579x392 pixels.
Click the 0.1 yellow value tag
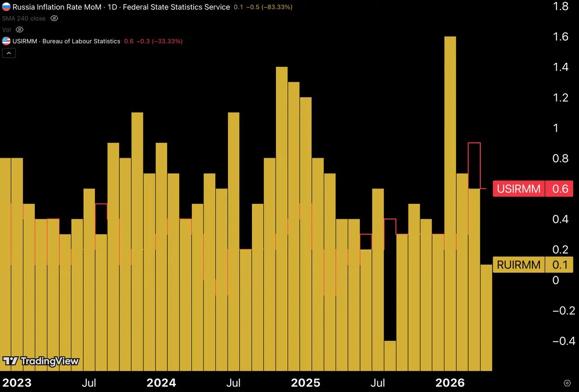pyautogui.click(x=560, y=264)
